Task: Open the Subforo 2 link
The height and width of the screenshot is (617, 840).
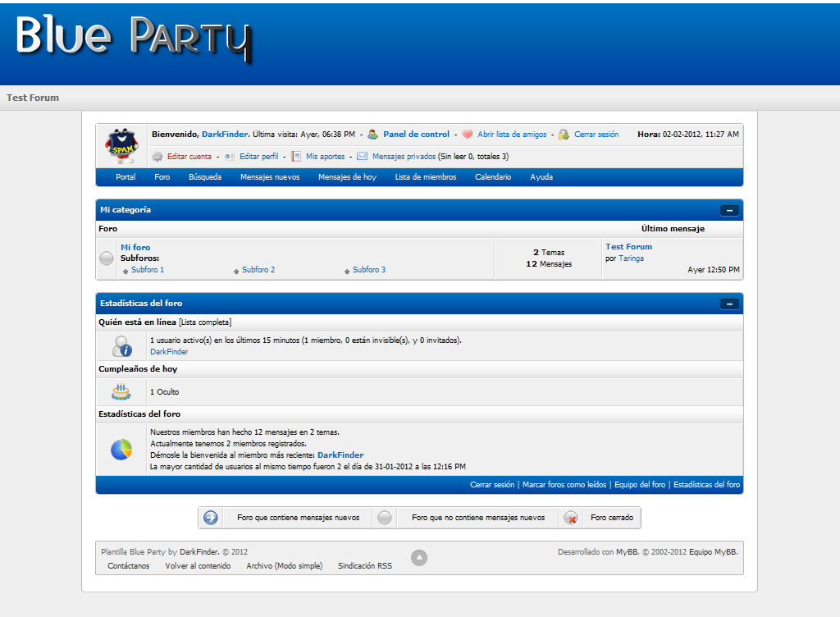Action: click(x=258, y=270)
